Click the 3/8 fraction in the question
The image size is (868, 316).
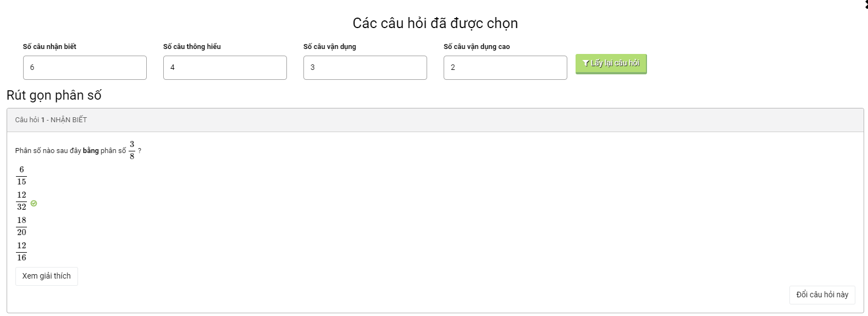coord(132,150)
